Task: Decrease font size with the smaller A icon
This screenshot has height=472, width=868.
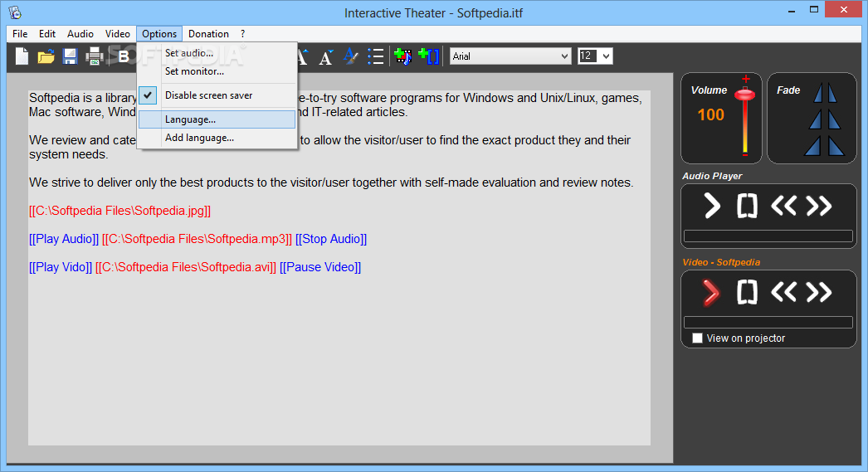Action: point(326,57)
